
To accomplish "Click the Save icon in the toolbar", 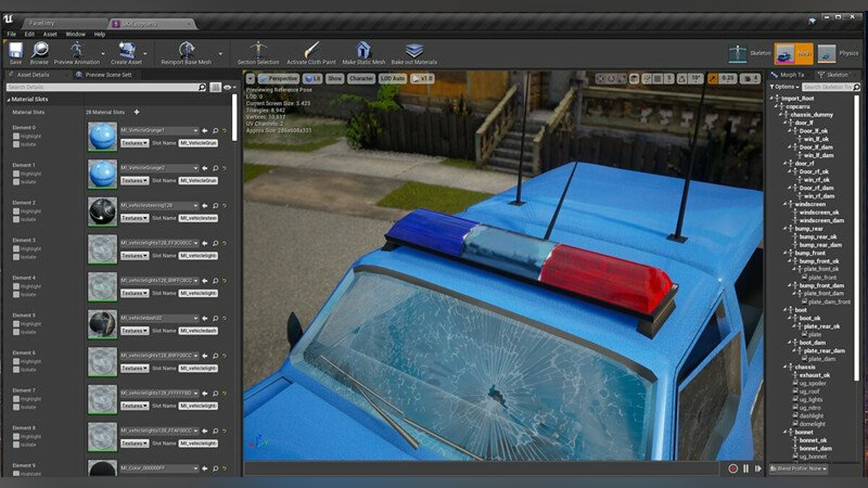I will tap(15, 51).
